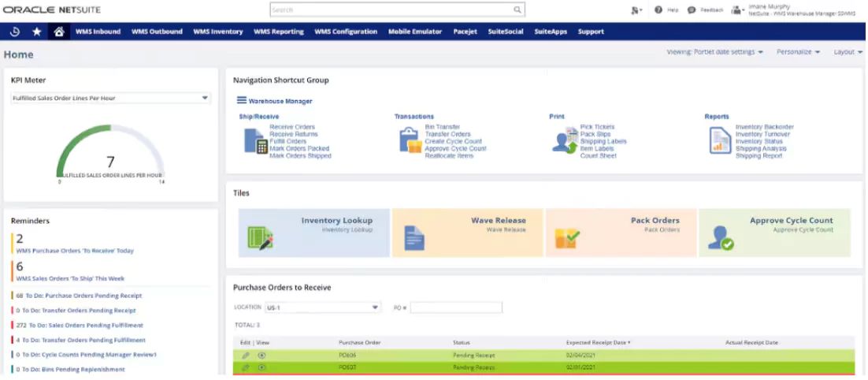Click the Warehouse Manager hamburger icon

241,100
